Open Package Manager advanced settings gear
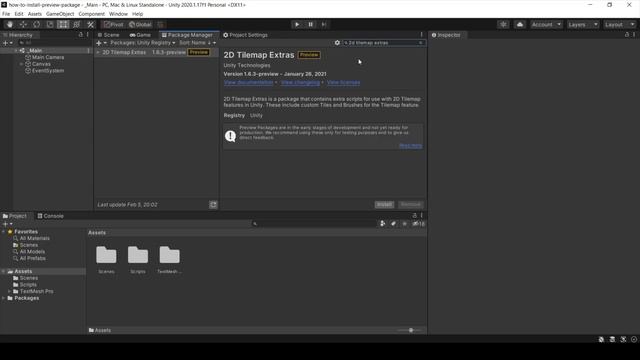The height and width of the screenshot is (360, 640). tap(337, 43)
